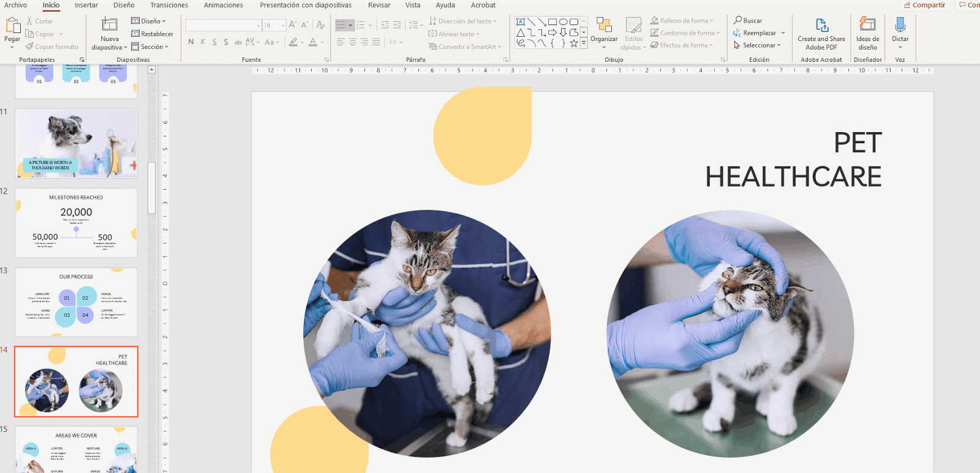The image size is (980, 473).
Task: Choose the right arrow shape in the gallery
Action: pyautogui.click(x=552, y=32)
